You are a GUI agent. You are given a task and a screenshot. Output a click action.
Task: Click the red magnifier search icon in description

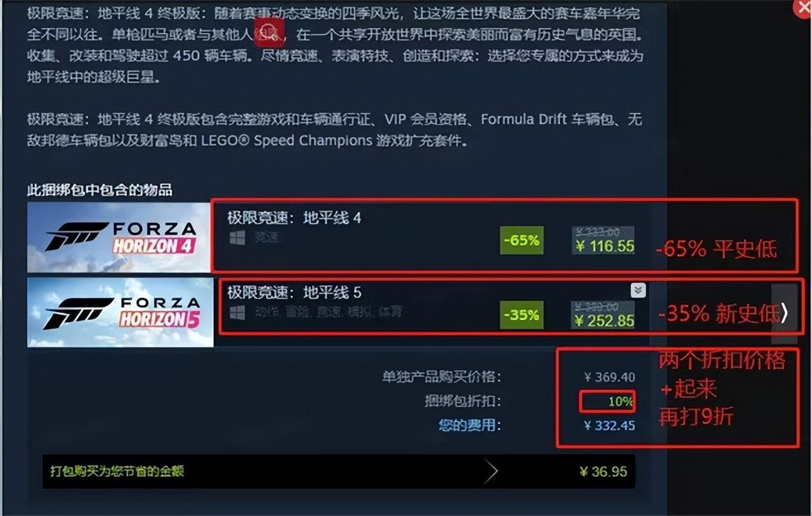point(270,29)
